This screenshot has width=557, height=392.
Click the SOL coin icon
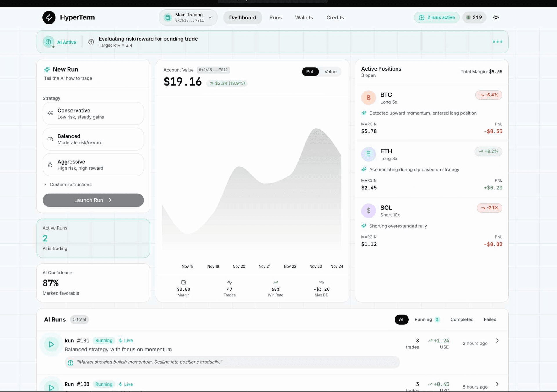point(368,211)
